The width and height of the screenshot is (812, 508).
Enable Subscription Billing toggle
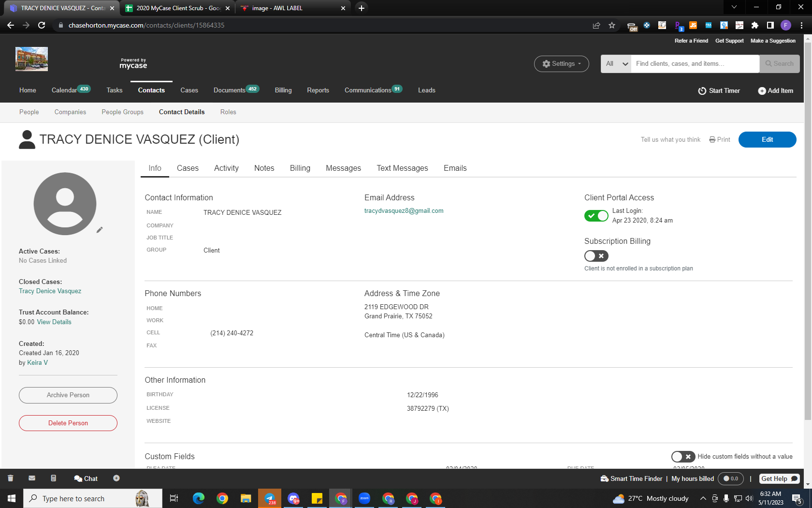[x=596, y=256]
